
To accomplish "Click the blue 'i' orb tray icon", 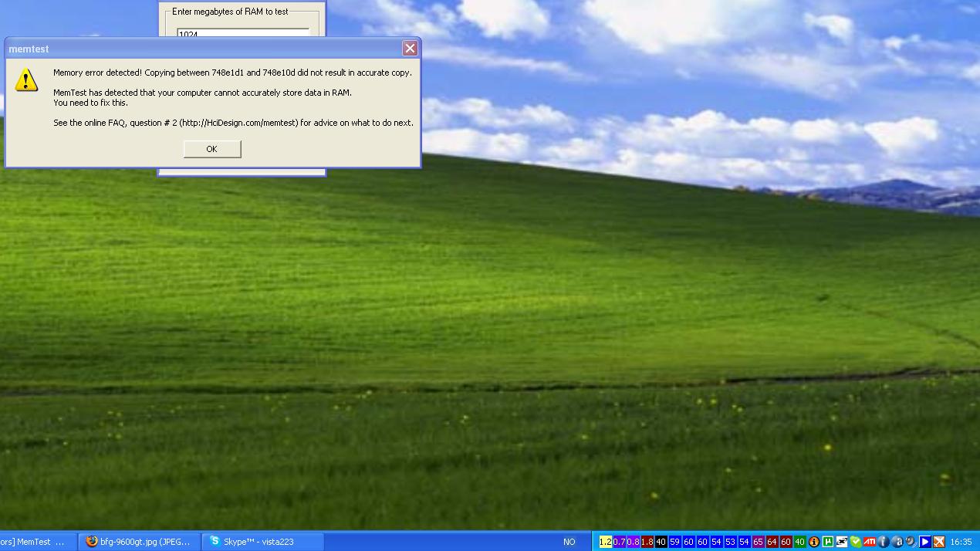I will [x=883, y=542].
